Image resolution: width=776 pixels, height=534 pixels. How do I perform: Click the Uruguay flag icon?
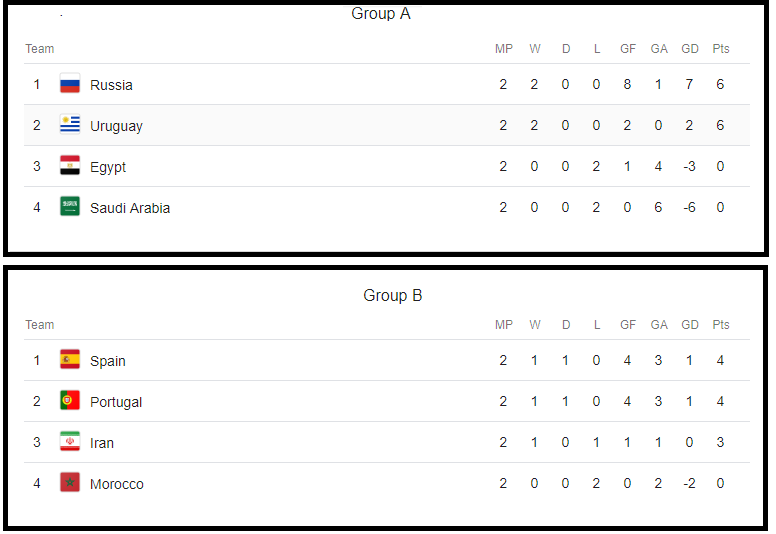[70, 125]
